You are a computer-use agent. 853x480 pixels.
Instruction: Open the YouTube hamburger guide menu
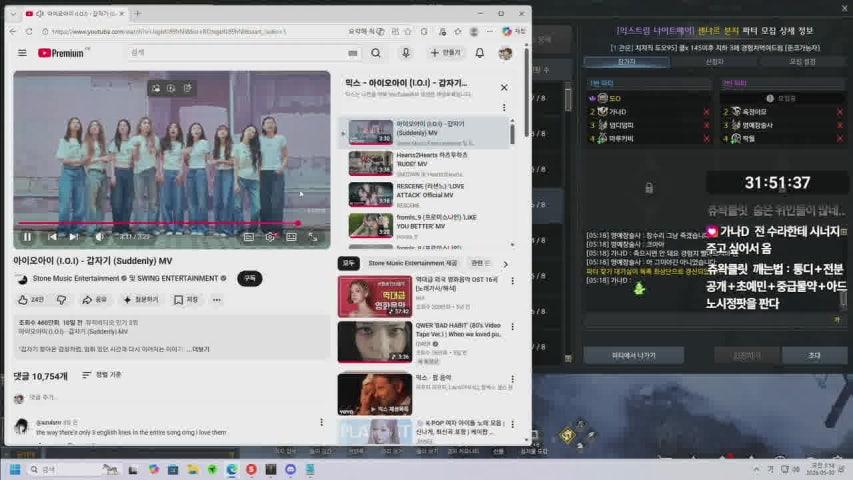pyautogui.click(x=22, y=53)
